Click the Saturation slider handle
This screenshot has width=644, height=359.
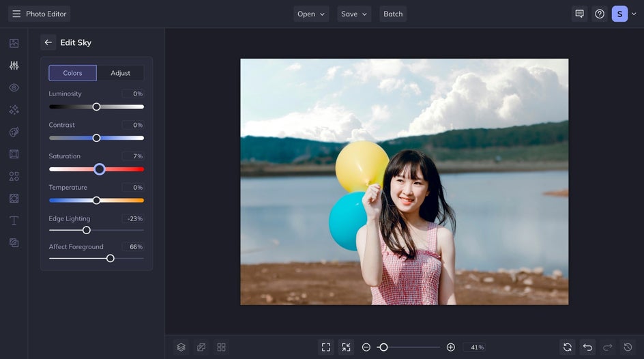coord(100,169)
